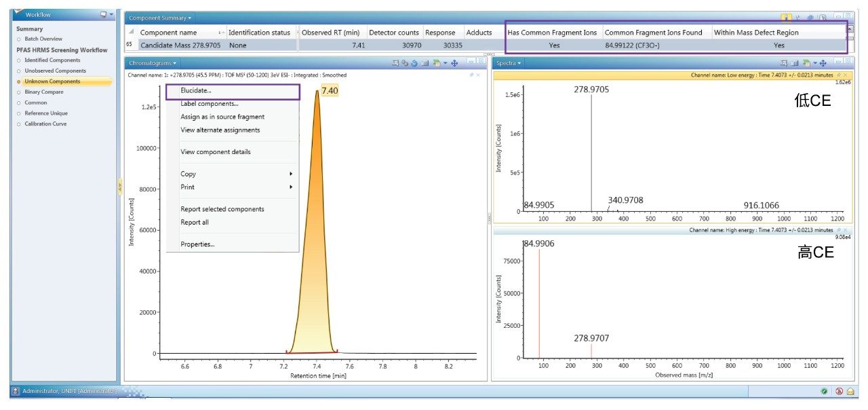Image resolution: width=868 pixels, height=410 pixels.
Task: Click the blue globe icon in Chromatograms toolbar
Action: pos(414,62)
